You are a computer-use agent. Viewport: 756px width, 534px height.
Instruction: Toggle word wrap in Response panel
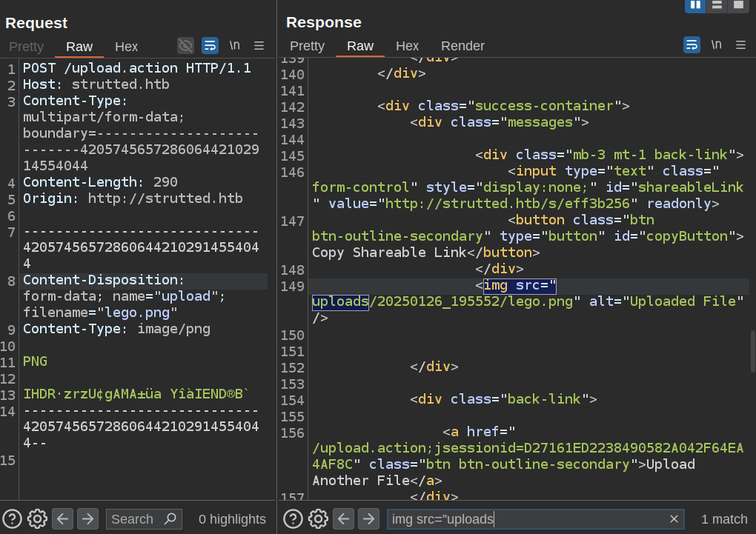click(692, 45)
